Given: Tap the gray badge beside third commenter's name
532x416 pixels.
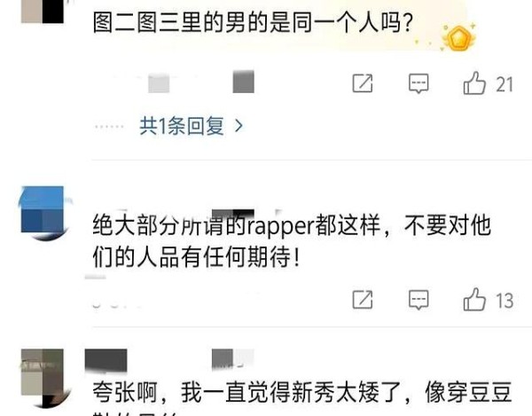Looking at the screenshot, I should (232, 359).
